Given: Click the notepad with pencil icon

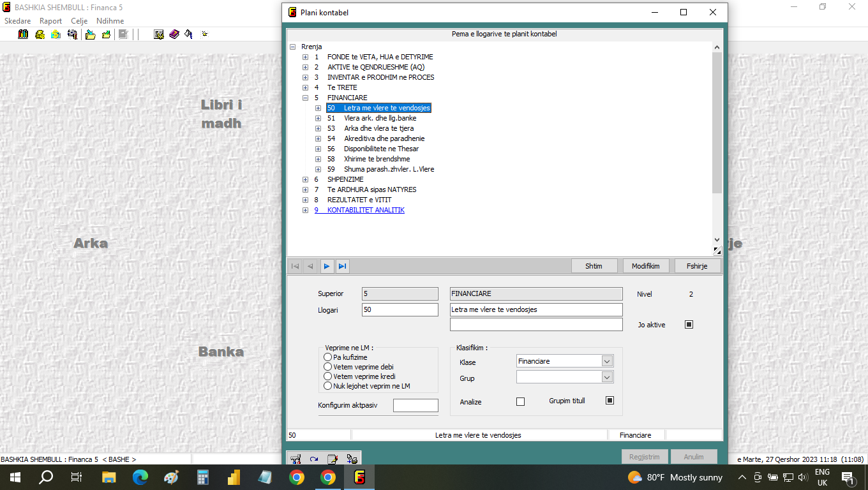Looking at the screenshot, I should pos(333,459).
